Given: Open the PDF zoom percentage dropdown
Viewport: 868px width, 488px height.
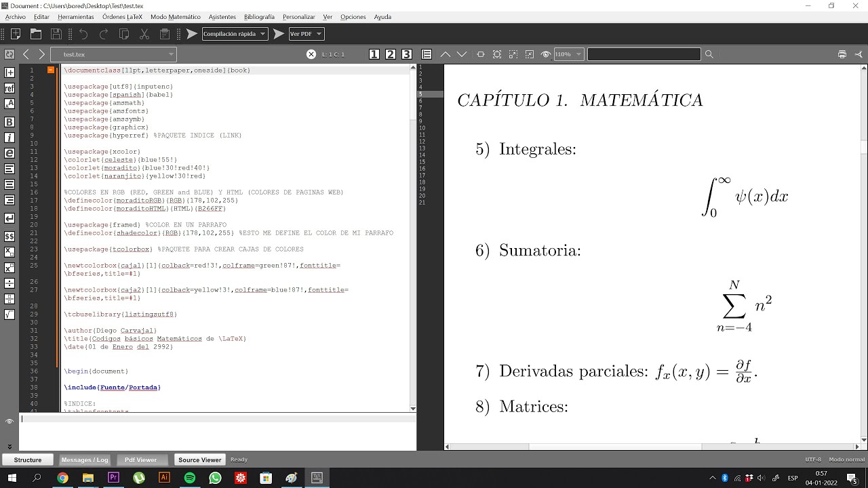Looking at the screenshot, I should tap(568, 54).
